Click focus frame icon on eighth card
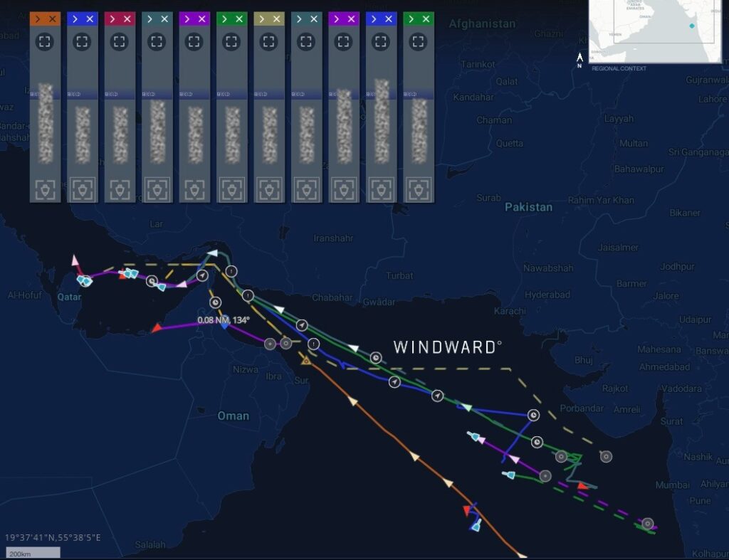The image size is (729, 560). click(306, 42)
